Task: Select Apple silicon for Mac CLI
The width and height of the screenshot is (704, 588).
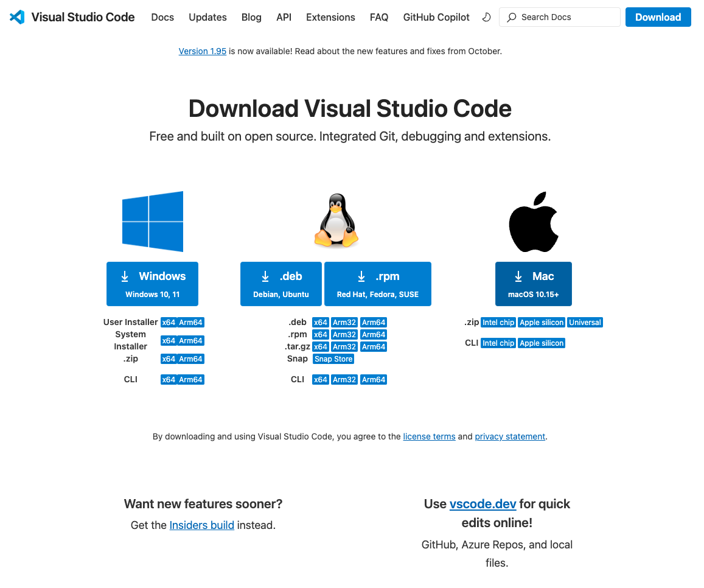Action: [542, 343]
